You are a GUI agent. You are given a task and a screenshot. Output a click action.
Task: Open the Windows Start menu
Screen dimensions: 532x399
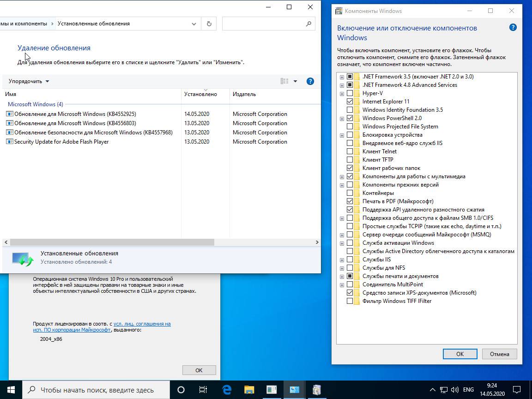click(11, 390)
